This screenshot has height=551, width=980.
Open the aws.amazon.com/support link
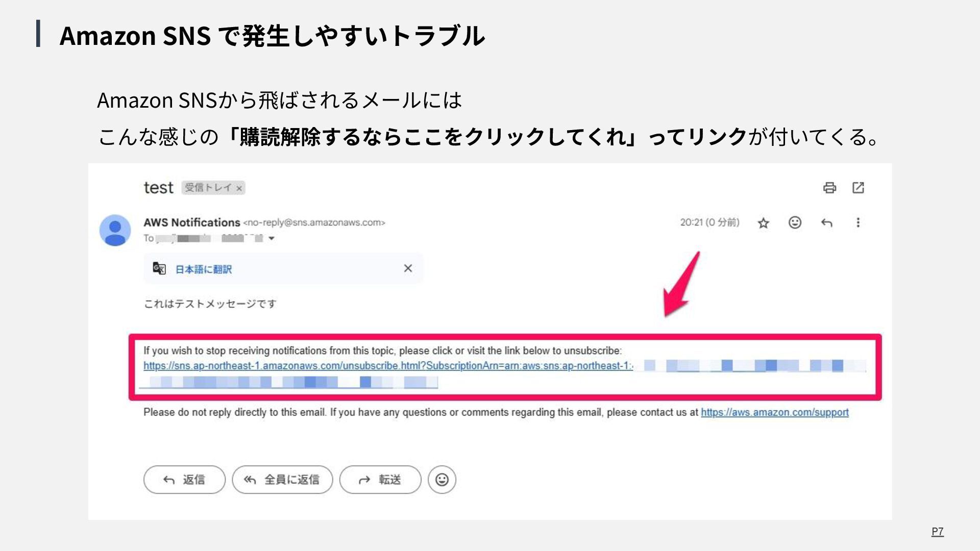[774, 412]
